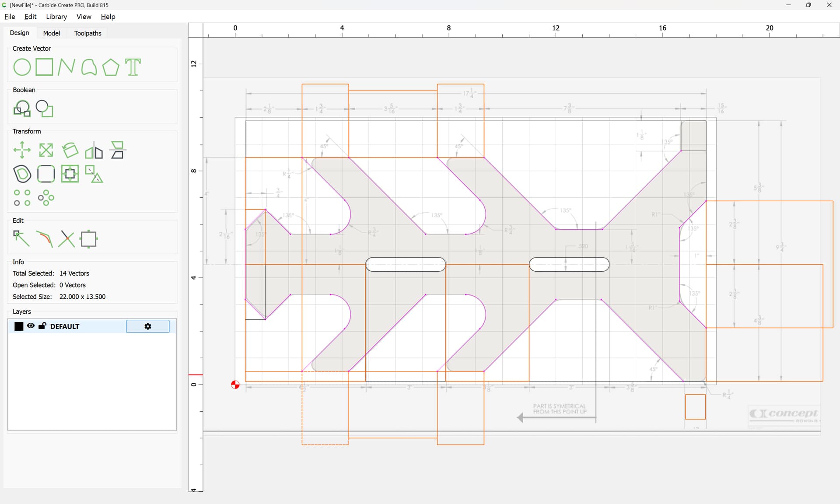Activate the Mirror transform tool
The width and height of the screenshot is (840, 504).
[94, 150]
